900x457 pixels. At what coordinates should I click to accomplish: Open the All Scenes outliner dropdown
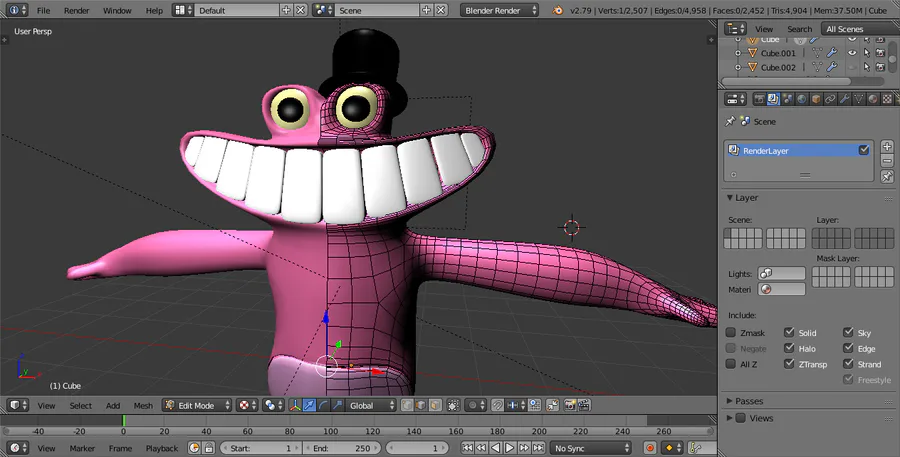(x=860, y=29)
